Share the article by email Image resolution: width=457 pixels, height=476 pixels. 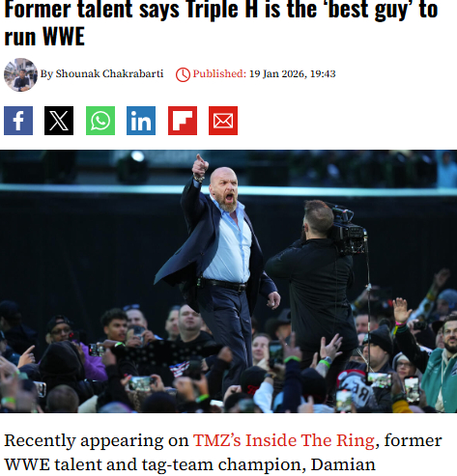pyautogui.click(x=223, y=121)
